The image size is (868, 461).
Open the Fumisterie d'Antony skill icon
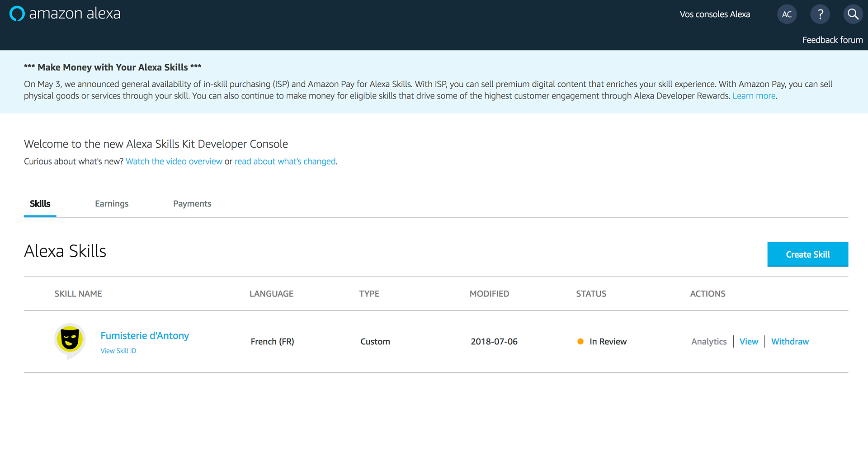[70, 341]
